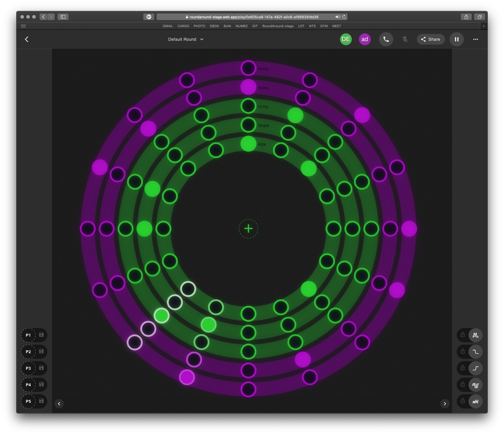Toggle the muted microphone icon

pyautogui.click(x=405, y=39)
